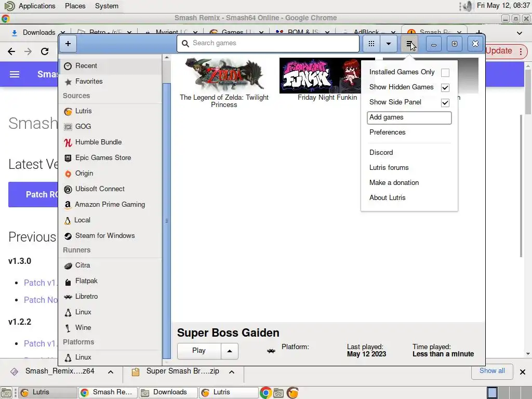Click Show all downloads
Viewport: 532px width, 399px height.
point(492,371)
